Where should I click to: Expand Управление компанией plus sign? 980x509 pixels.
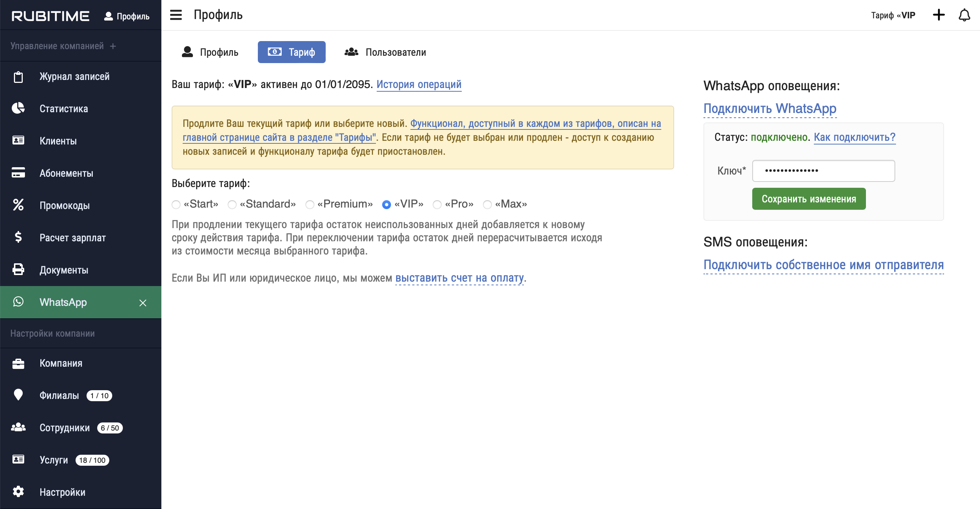pos(113,46)
